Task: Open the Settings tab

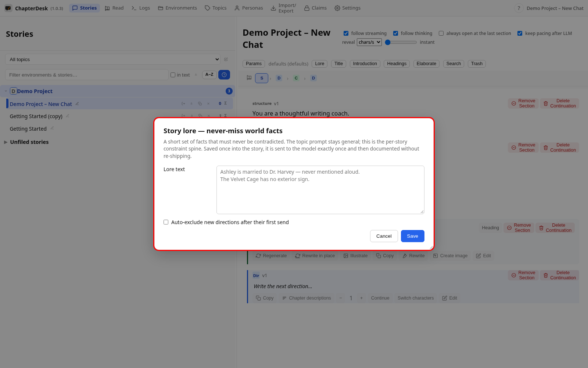Action: [x=347, y=8]
